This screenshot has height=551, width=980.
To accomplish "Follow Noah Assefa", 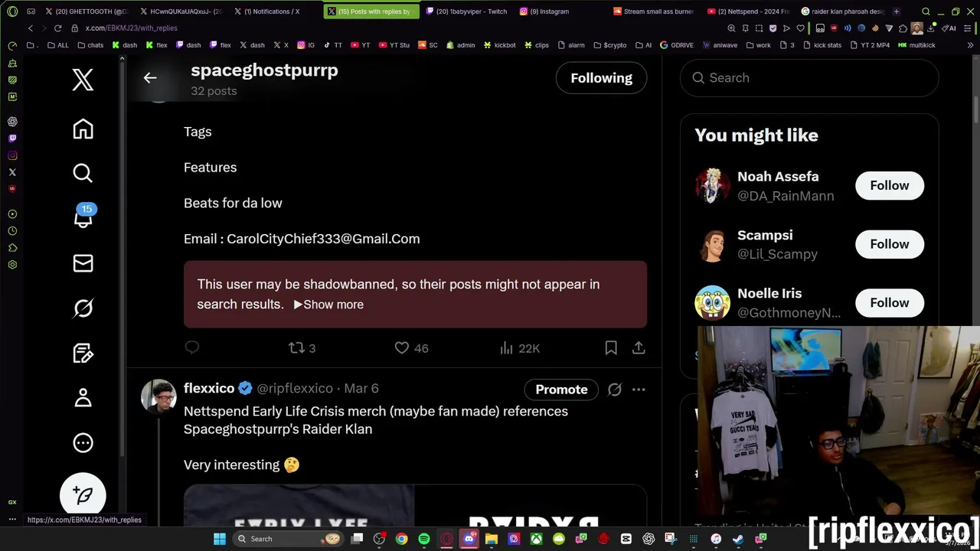I will (x=890, y=186).
